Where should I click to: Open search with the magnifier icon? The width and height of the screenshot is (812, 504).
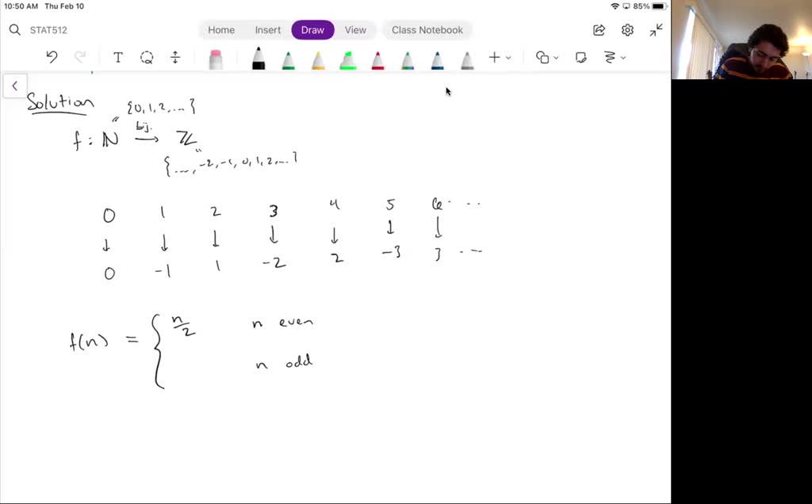[x=14, y=30]
